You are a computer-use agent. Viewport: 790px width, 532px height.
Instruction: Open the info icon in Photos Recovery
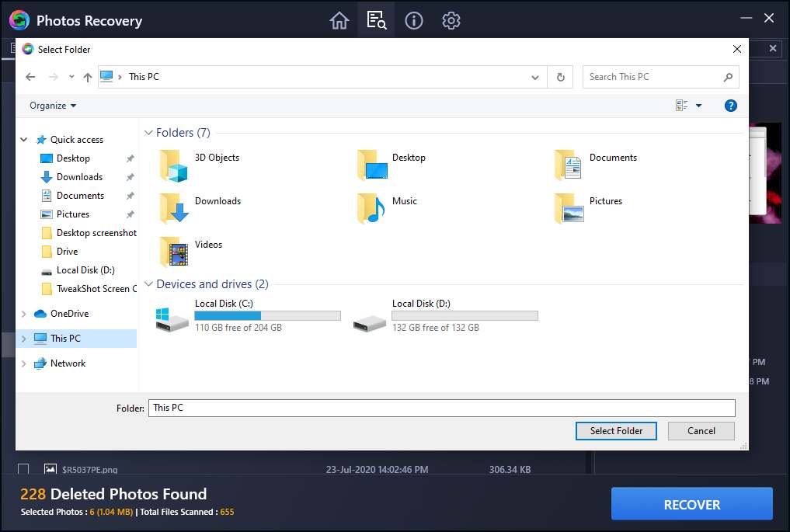(413, 21)
